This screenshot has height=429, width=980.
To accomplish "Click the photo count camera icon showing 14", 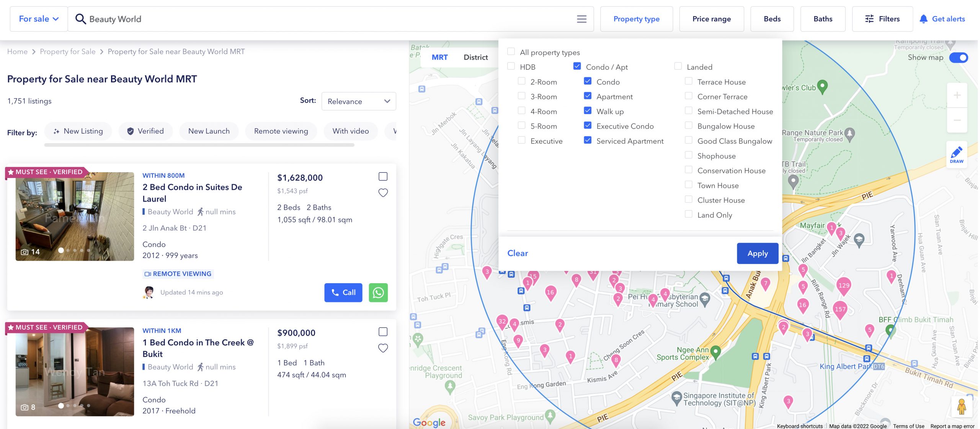I will pyautogui.click(x=24, y=252).
